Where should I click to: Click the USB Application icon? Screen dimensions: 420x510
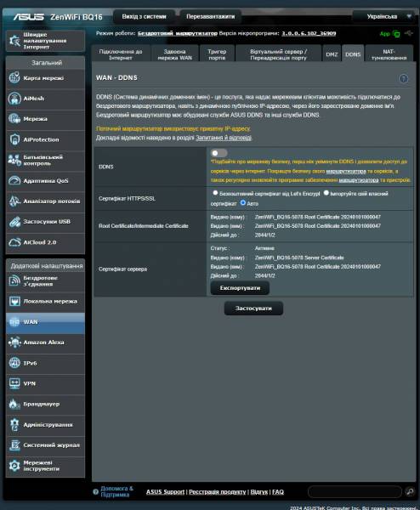(14, 222)
